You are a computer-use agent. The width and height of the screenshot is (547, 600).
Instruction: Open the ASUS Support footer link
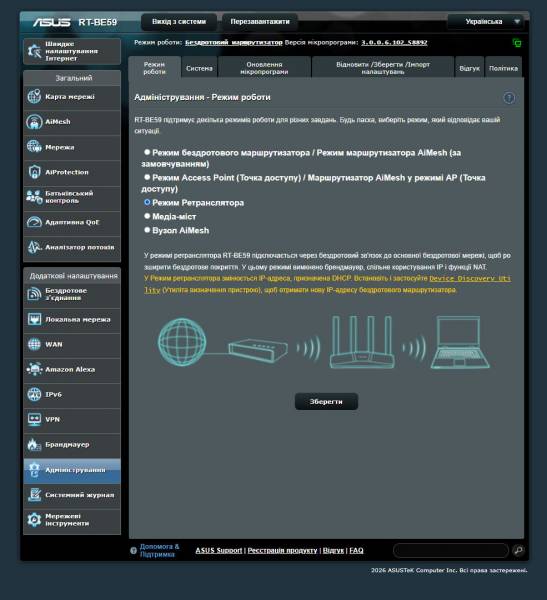(x=219, y=550)
